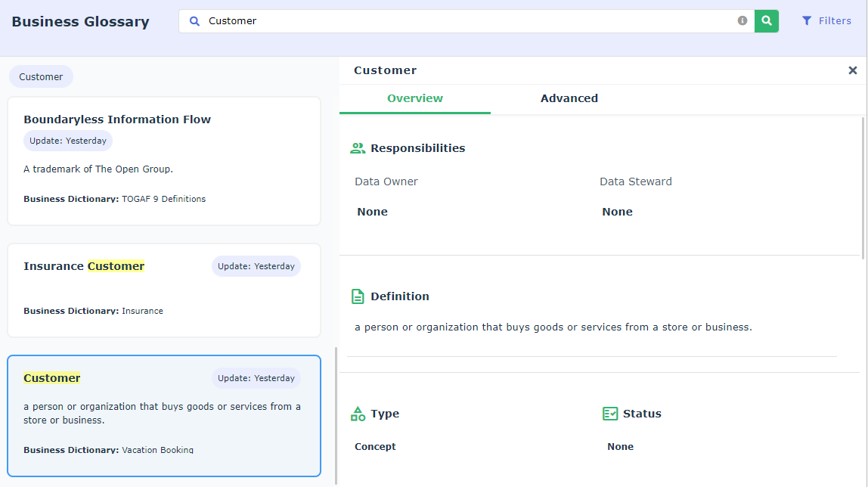
Task: Click the magnifier icon in search field
Action: tap(195, 21)
